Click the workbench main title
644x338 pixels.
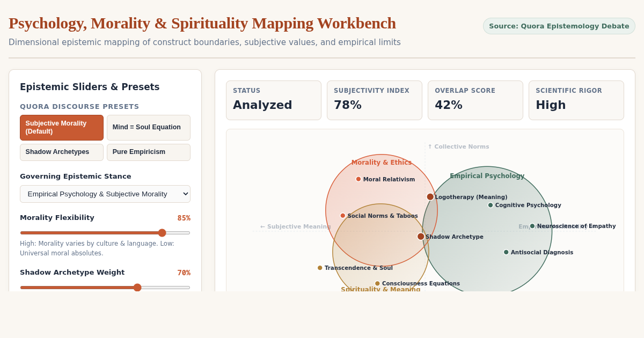[202, 23]
